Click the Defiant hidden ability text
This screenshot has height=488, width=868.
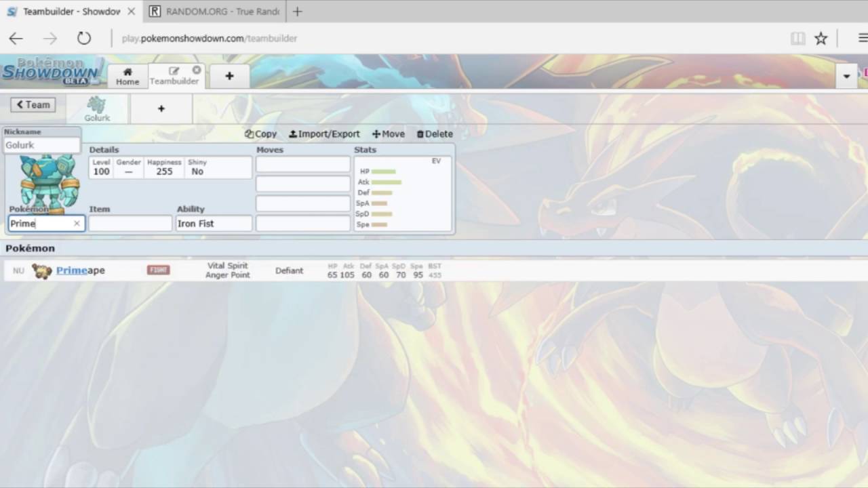point(290,270)
